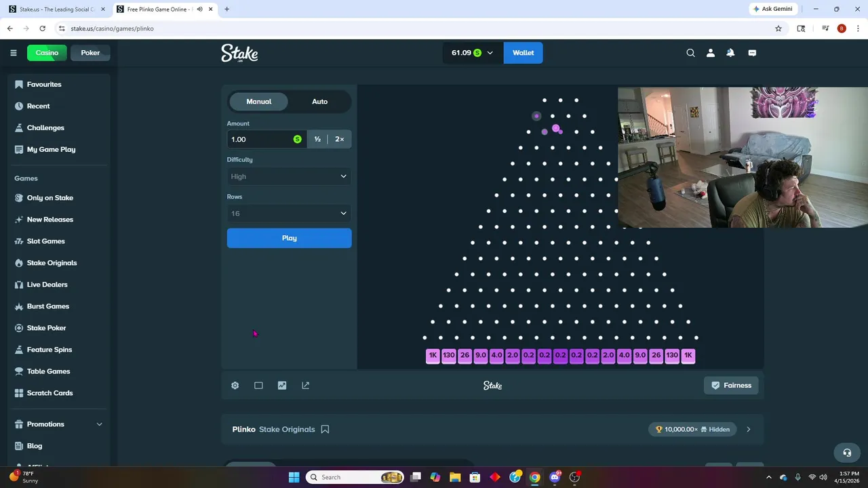The width and height of the screenshot is (868, 488).
Task: Open Live Dealers in sidebar
Action: [59, 285]
